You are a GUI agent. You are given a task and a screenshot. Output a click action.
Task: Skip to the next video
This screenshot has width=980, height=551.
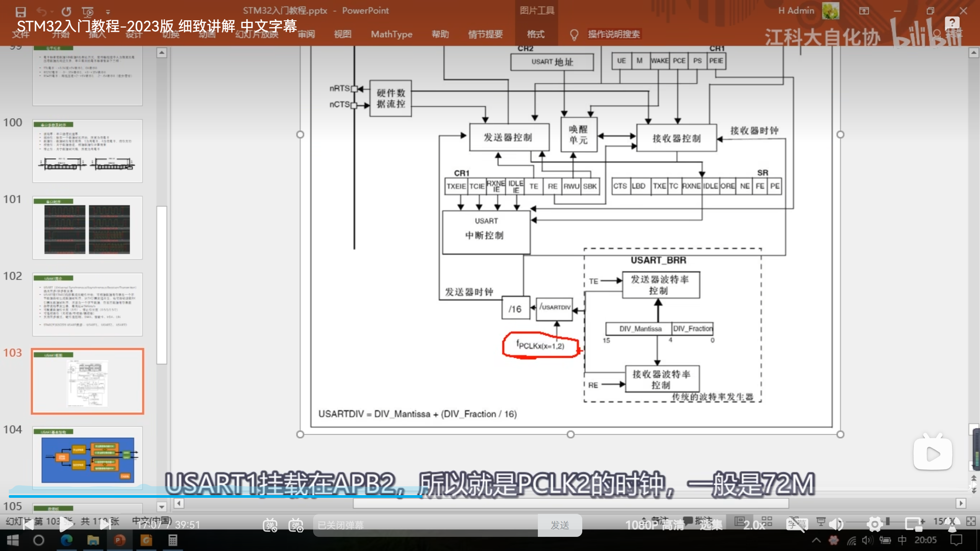click(x=105, y=525)
